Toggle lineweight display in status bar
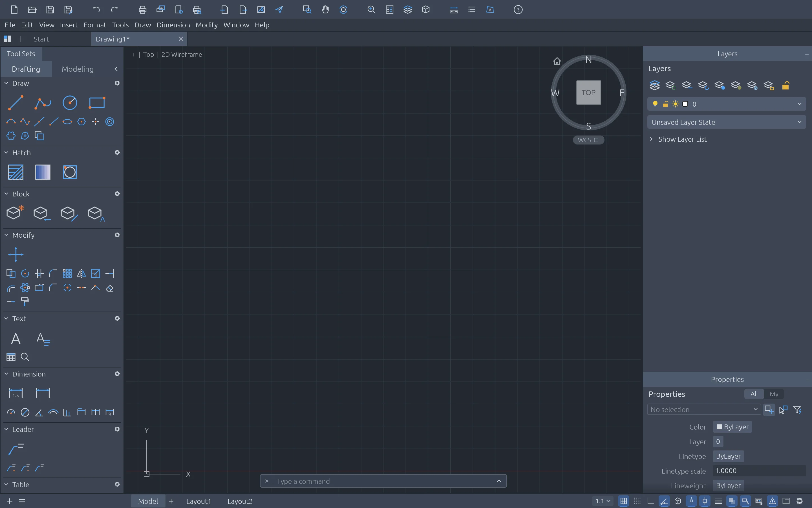 click(x=718, y=501)
